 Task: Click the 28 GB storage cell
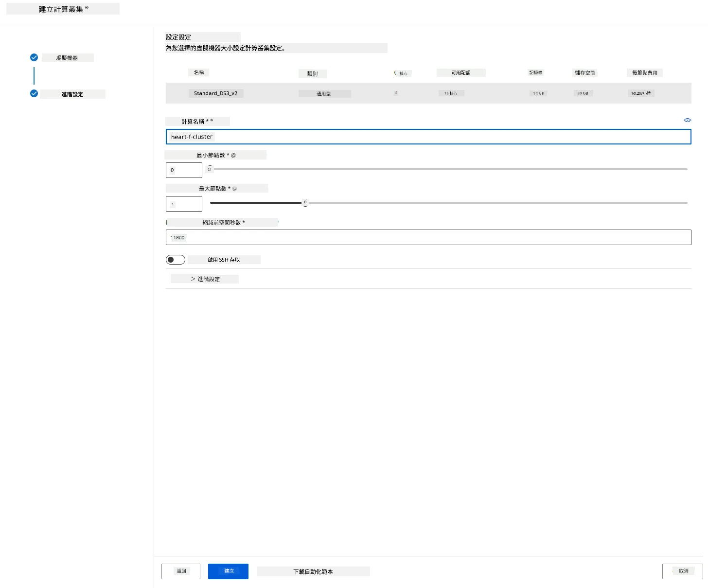(583, 93)
